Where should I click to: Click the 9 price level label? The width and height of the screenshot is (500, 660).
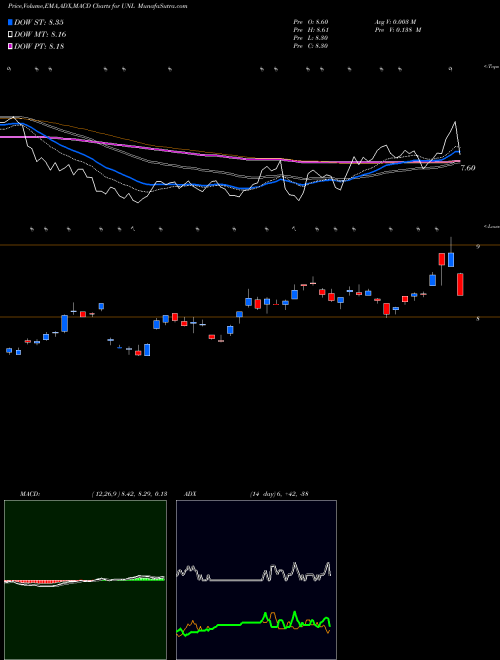click(x=478, y=247)
